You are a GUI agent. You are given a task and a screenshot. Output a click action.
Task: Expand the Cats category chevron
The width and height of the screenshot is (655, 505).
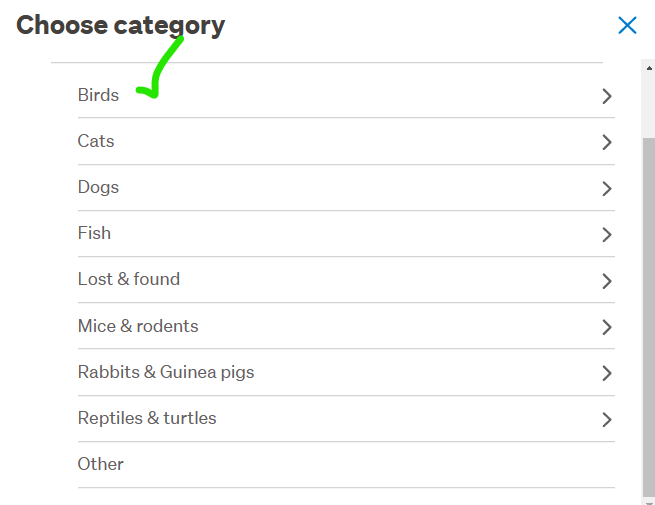click(x=606, y=142)
